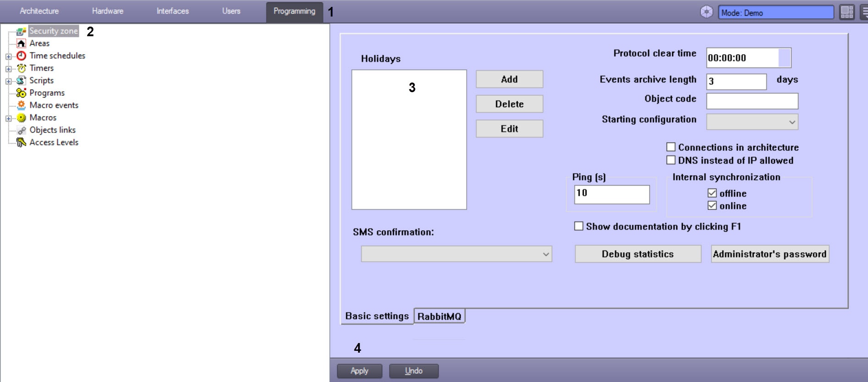Click the Edit holiday button
The image size is (868, 382).
tap(509, 129)
